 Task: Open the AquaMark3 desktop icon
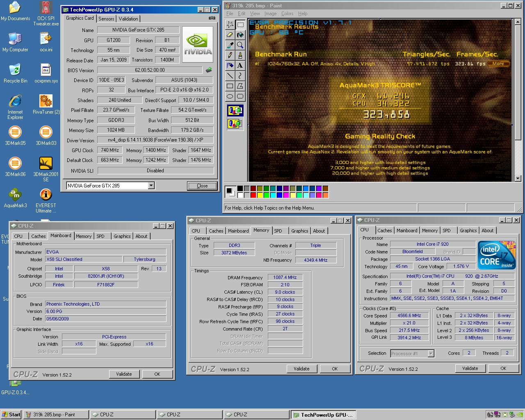point(15,198)
